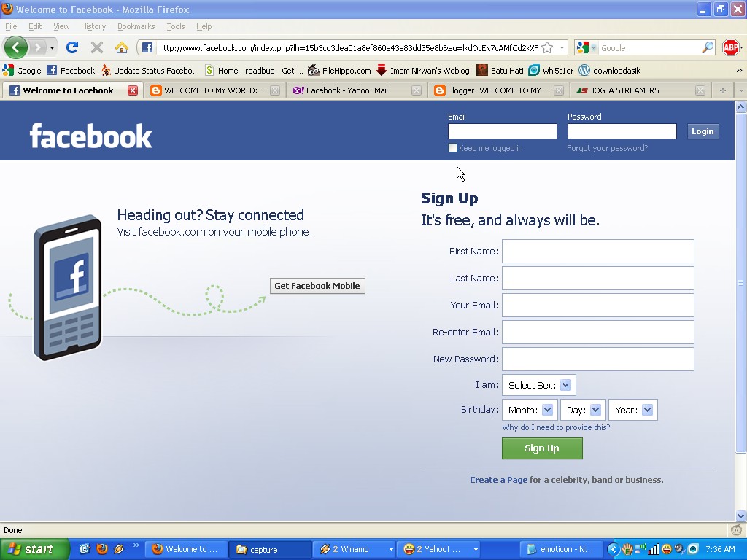Open a new tab with plus button
The image size is (747, 560).
tap(723, 90)
